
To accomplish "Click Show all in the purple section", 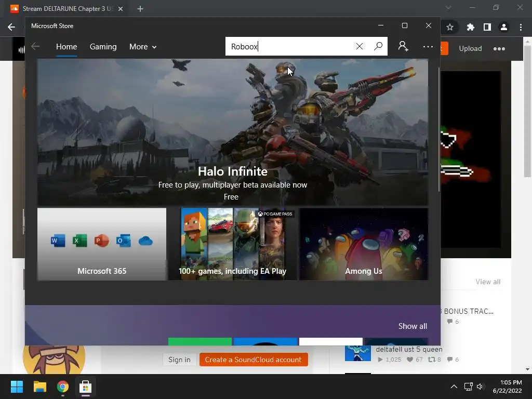I will 413,326.
